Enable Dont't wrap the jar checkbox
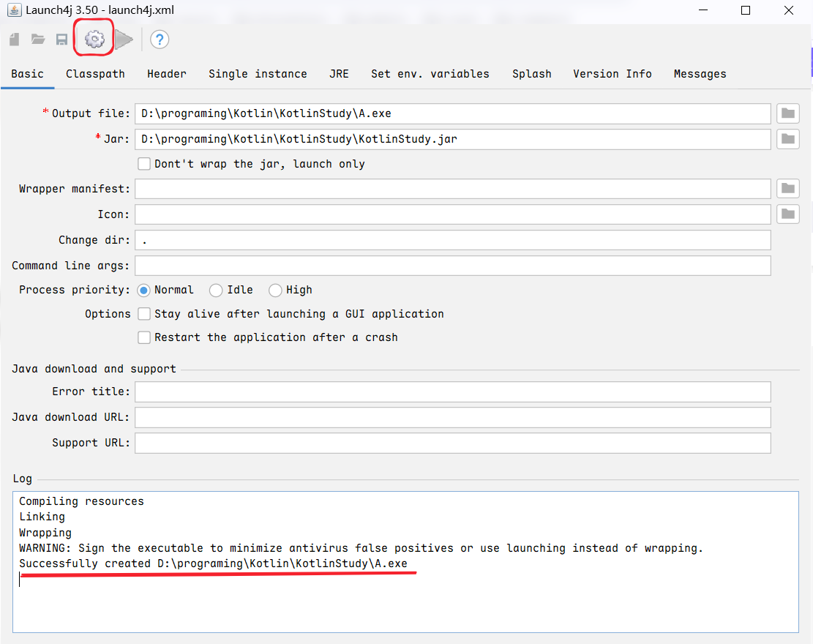Screen dimensions: 813x644 144,164
